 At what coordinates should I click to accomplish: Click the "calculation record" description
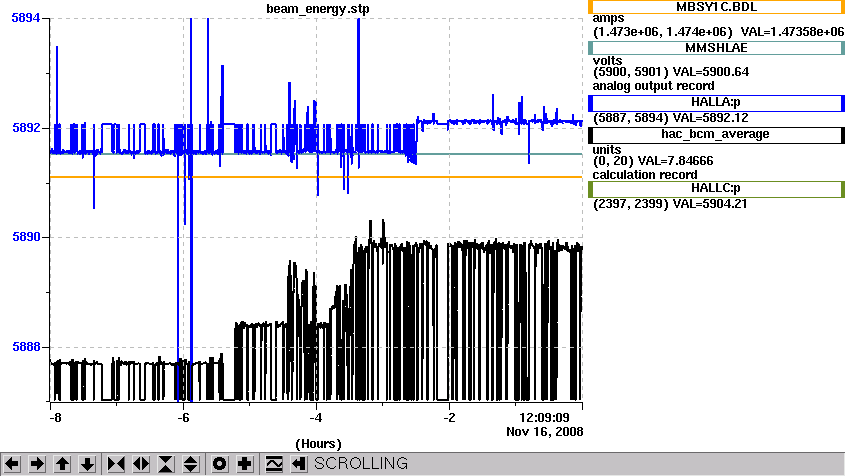(645, 175)
